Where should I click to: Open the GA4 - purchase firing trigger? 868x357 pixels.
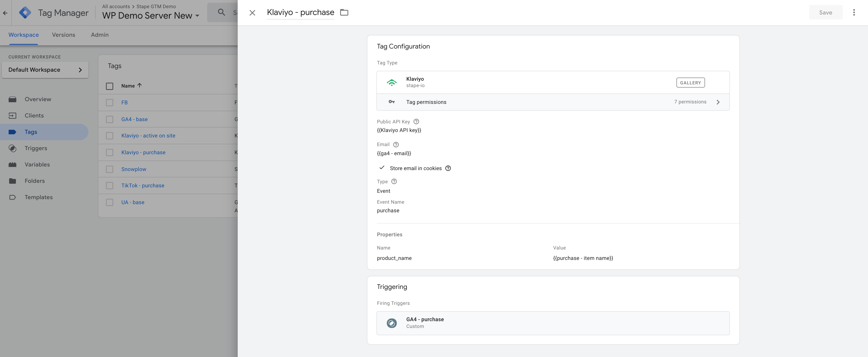coord(553,323)
